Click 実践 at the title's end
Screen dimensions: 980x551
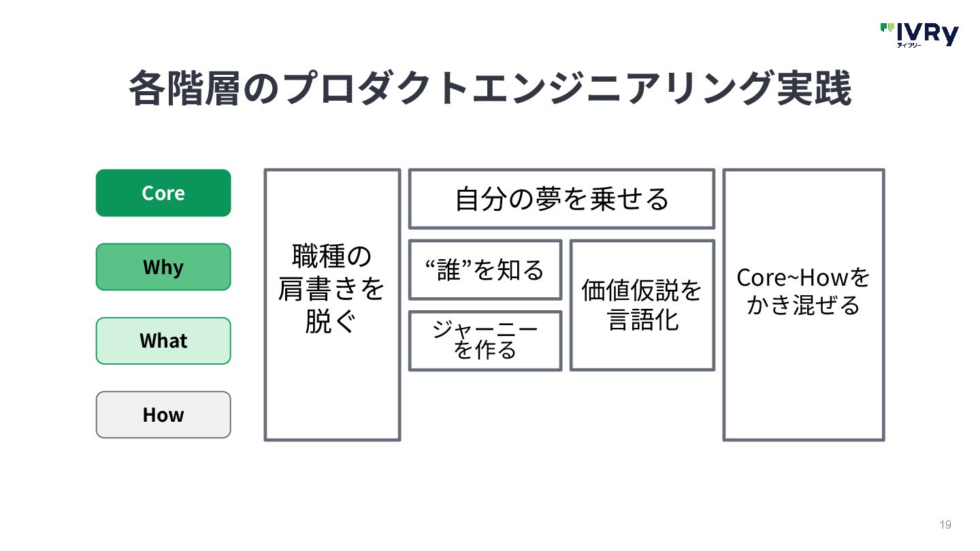814,88
